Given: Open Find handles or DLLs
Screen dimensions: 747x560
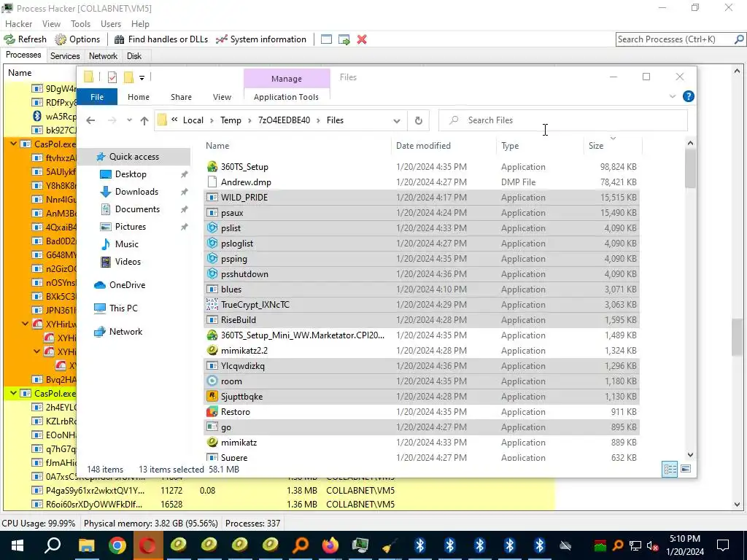Looking at the screenshot, I should [x=161, y=39].
